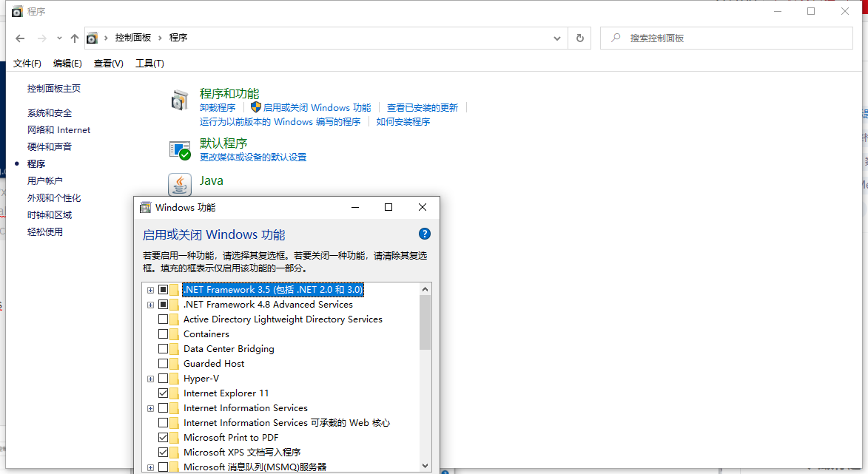Click the 搜索控制面板 search field
This screenshot has height=474, width=868.
coord(726,38)
